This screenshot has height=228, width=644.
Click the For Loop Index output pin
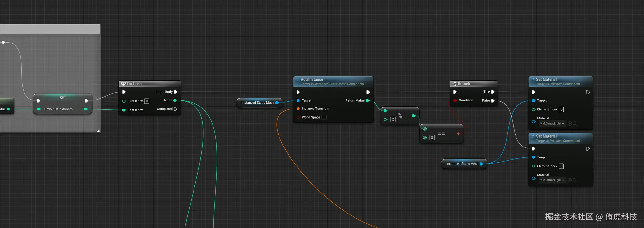[x=175, y=100]
